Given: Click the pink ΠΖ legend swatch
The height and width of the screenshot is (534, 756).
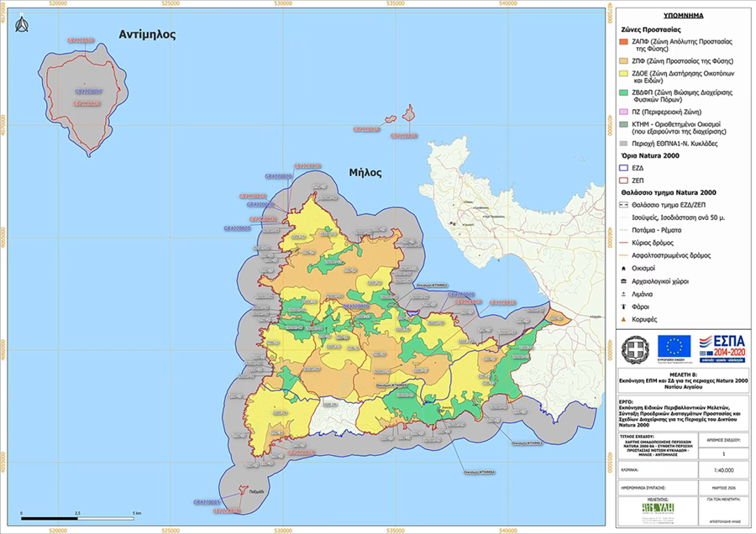Looking at the screenshot, I should [623, 112].
